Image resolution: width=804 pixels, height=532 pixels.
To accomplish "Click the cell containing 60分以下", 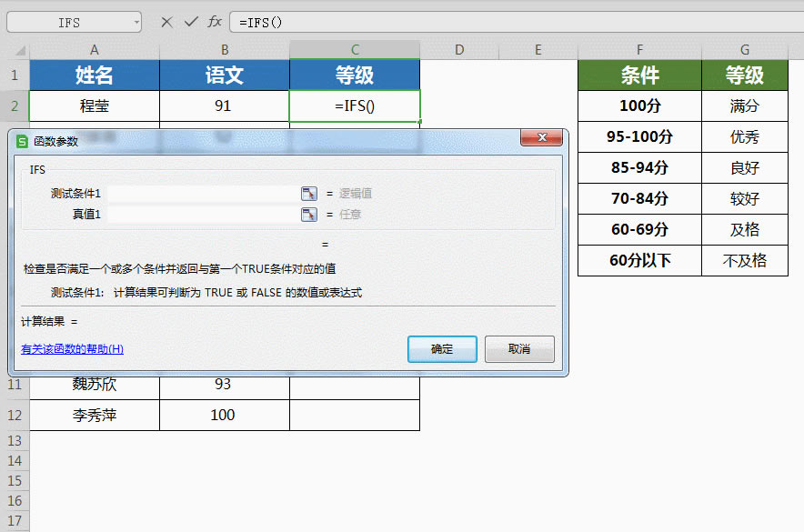I will [x=639, y=260].
